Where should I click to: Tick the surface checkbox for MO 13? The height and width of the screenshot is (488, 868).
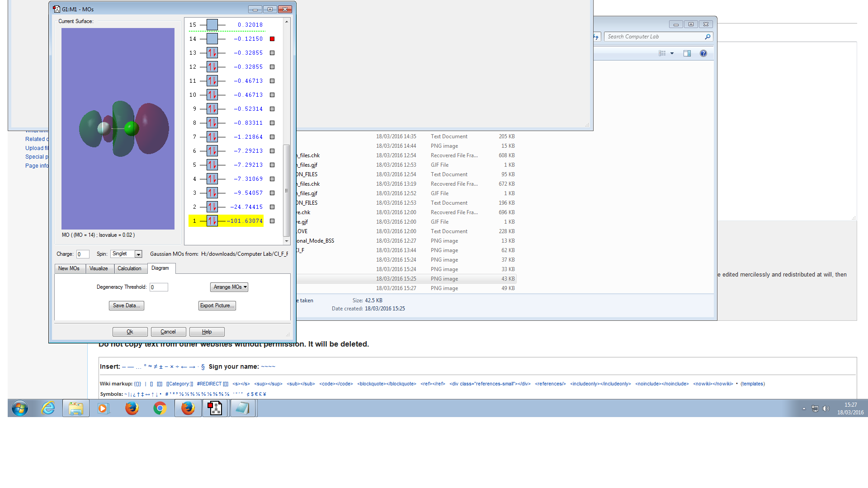tap(272, 53)
